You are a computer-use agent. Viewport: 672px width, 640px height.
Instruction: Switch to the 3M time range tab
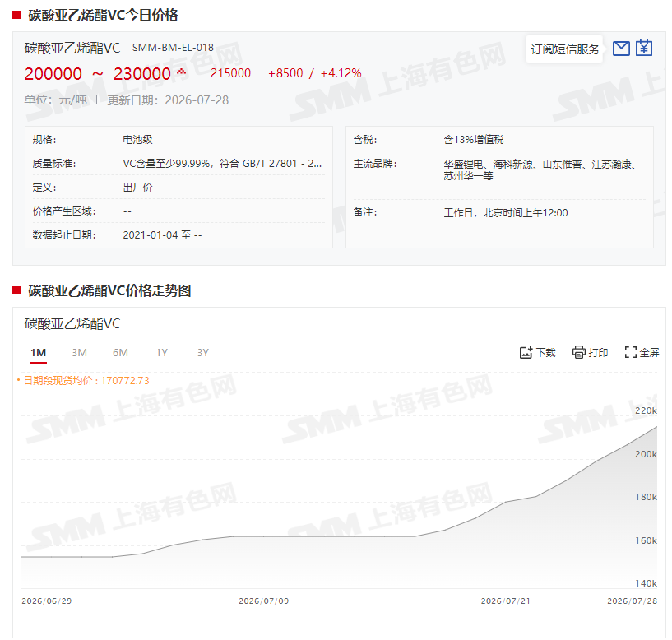click(x=79, y=353)
